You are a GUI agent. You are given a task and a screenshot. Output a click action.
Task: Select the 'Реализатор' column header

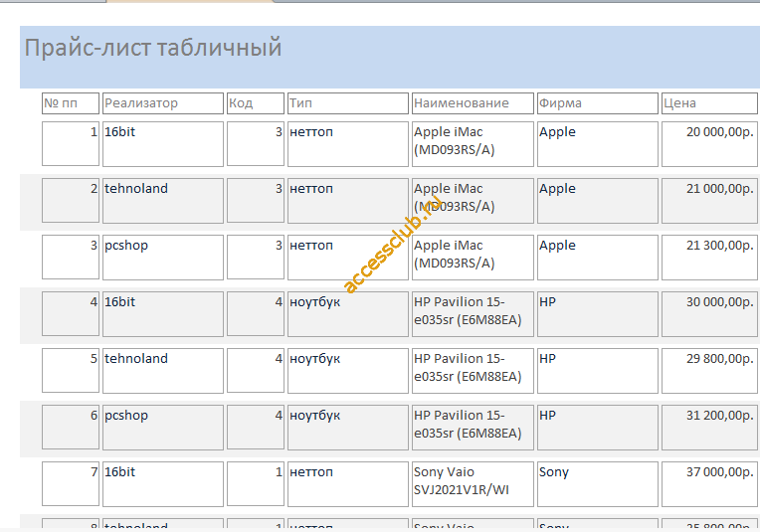pyautogui.click(x=163, y=103)
